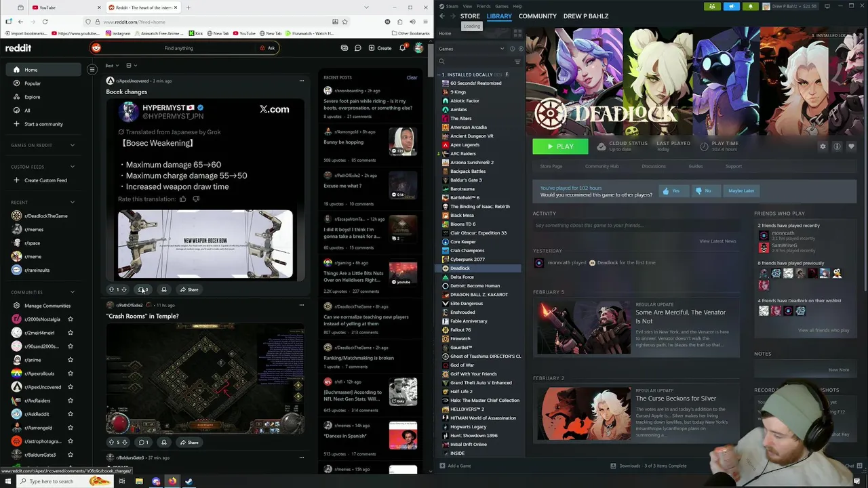Downvote the Bocek changes post

tap(123, 289)
